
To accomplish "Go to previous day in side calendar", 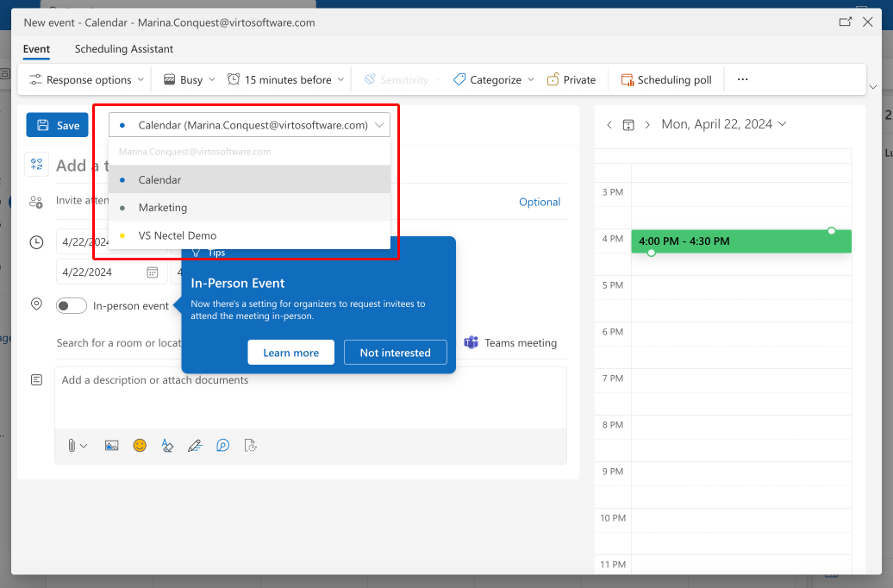I will [x=609, y=125].
